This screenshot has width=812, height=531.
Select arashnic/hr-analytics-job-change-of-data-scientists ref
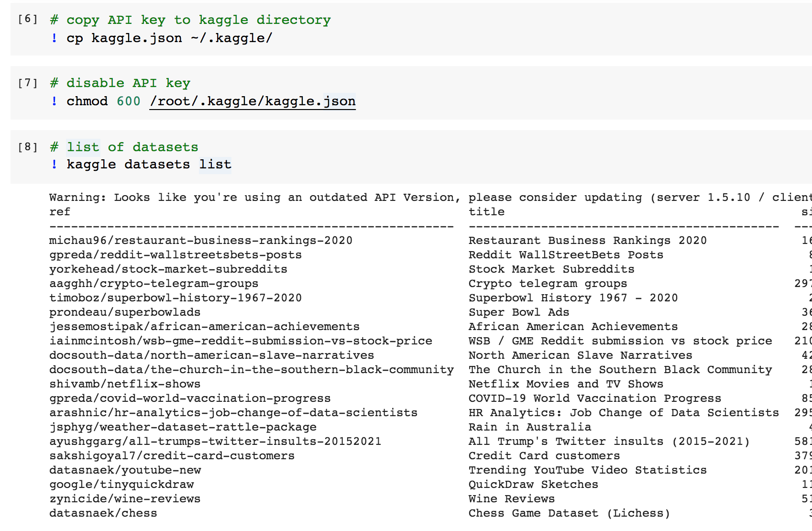pyautogui.click(x=233, y=412)
